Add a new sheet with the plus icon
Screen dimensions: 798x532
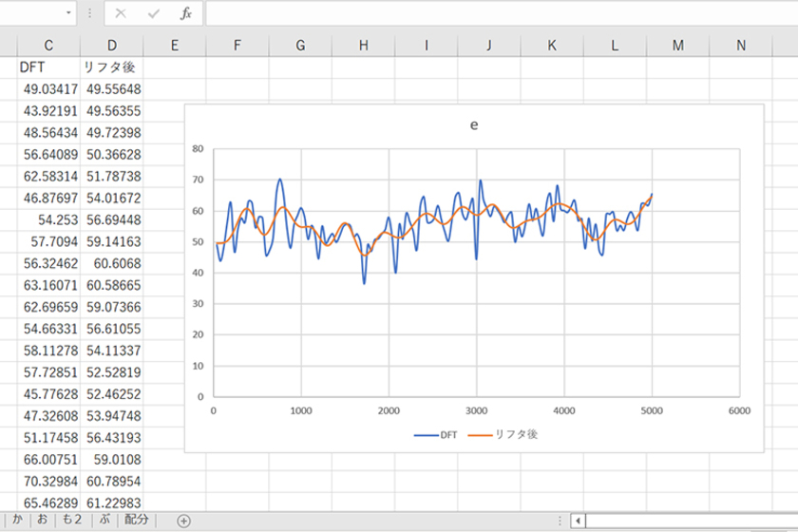183,520
